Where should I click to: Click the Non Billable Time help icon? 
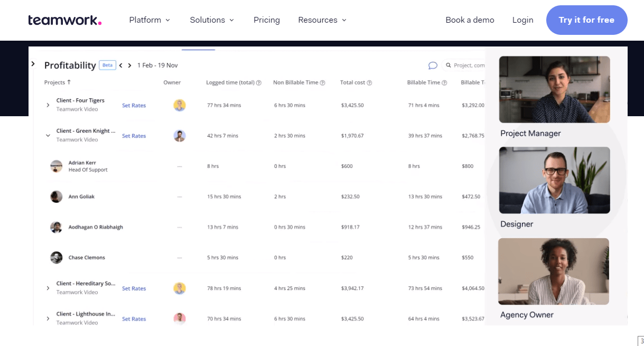coord(322,83)
